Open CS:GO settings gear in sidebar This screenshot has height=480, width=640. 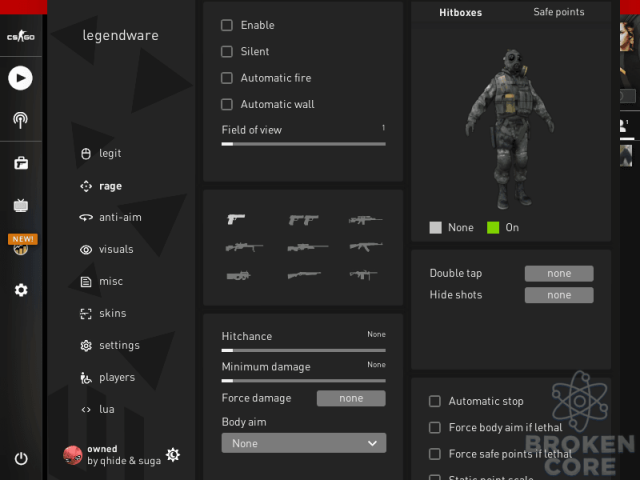click(x=21, y=290)
